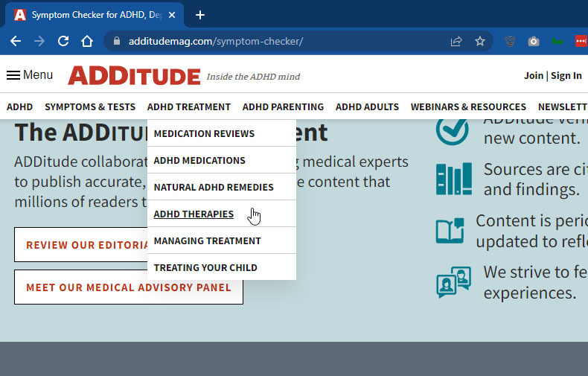The height and width of the screenshot is (376, 588).
Task: Select ADHD Therapies from dropdown
Action: (x=194, y=214)
